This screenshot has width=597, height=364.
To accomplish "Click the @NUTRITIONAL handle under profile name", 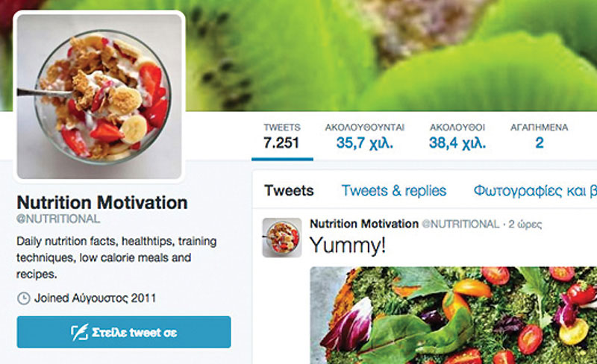I will point(58,219).
